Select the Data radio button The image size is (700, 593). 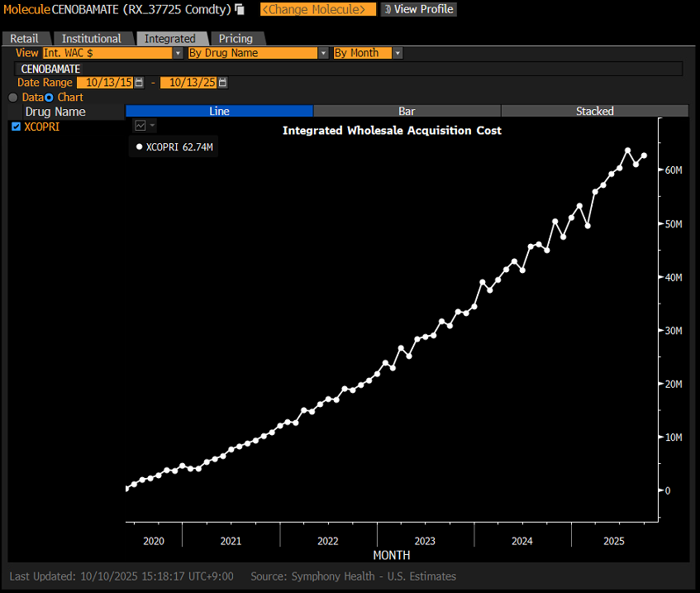click(13, 98)
